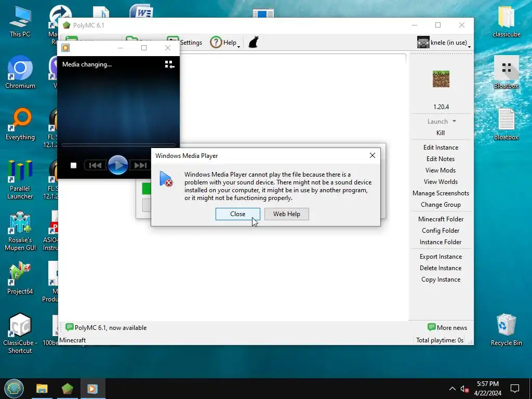Switch to PolyMC taskbar icon
This screenshot has height=399, width=532.
pyautogui.click(x=68, y=389)
